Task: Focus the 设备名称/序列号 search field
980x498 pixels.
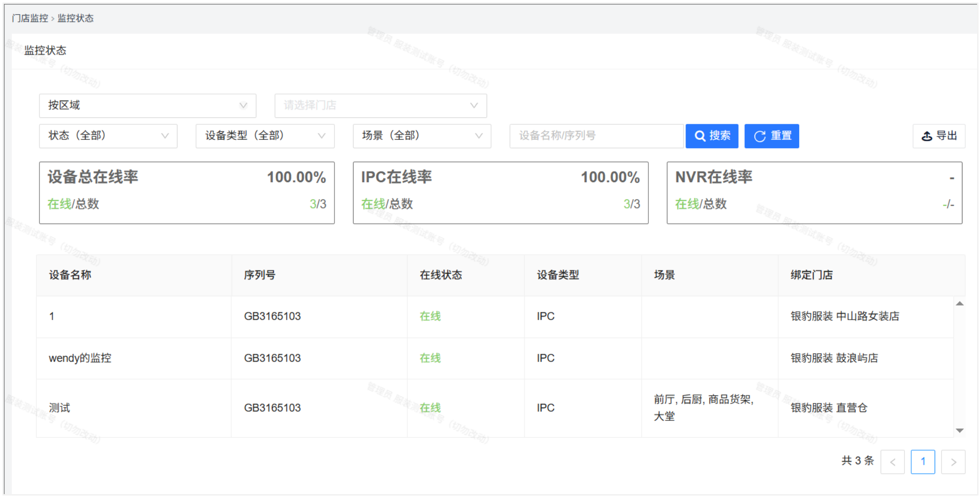Action: [596, 136]
